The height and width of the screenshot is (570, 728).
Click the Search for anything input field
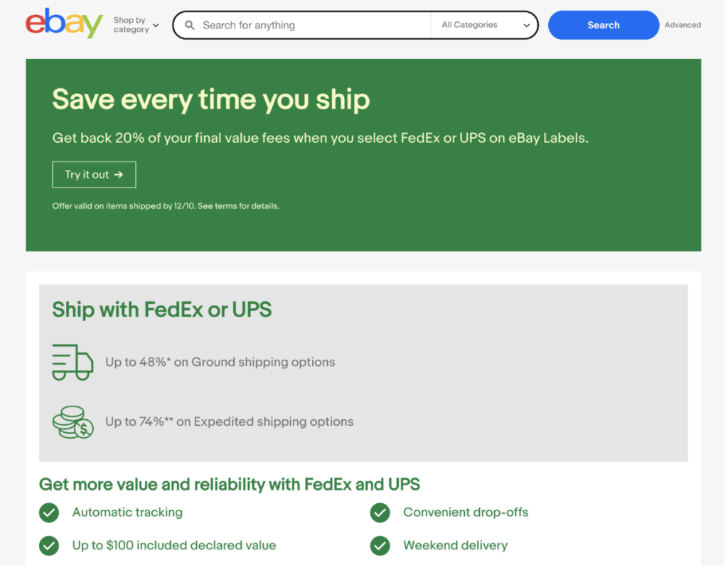click(x=306, y=25)
